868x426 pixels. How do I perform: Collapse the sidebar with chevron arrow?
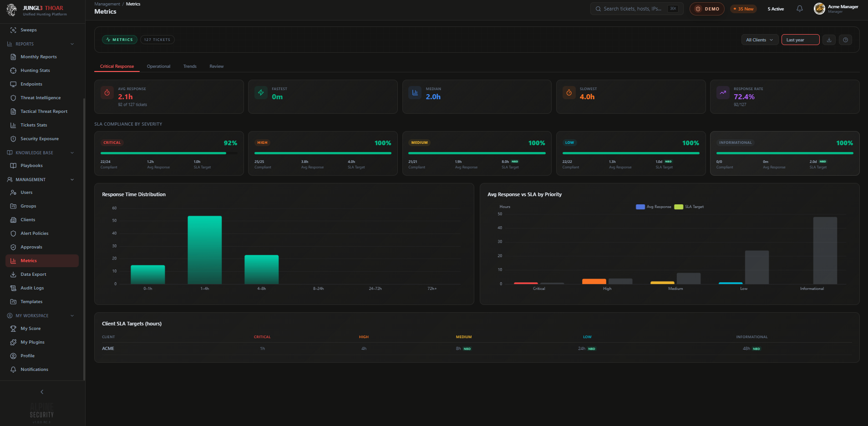click(x=42, y=392)
